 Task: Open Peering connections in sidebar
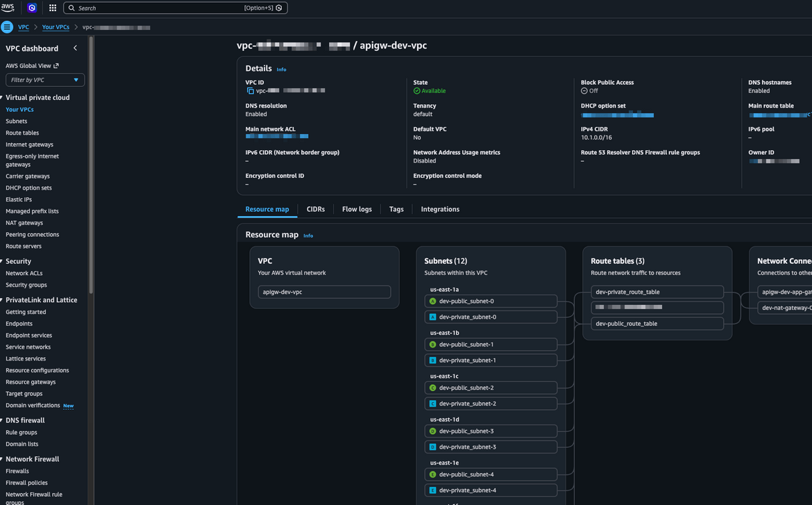(x=32, y=234)
